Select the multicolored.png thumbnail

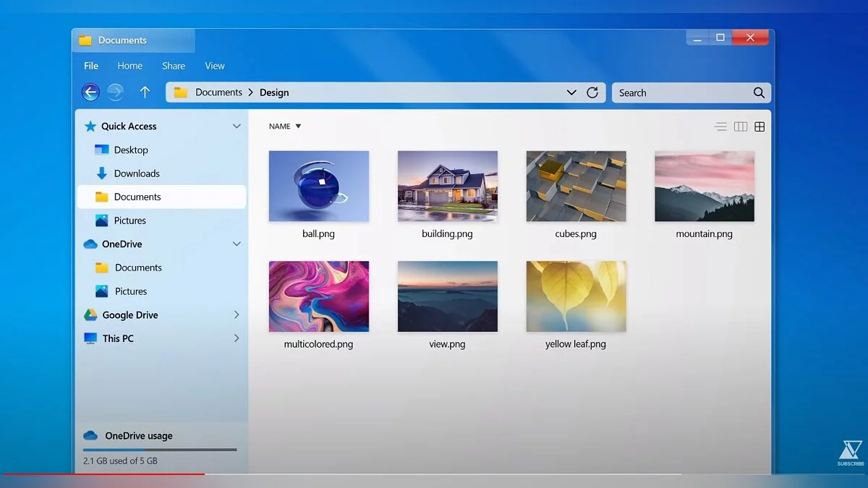point(319,296)
